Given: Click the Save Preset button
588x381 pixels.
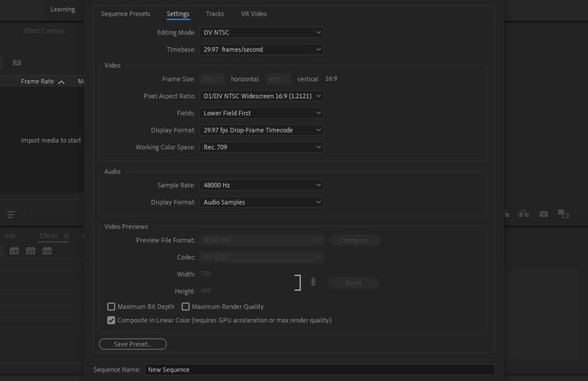Looking at the screenshot, I should (x=132, y=344).
